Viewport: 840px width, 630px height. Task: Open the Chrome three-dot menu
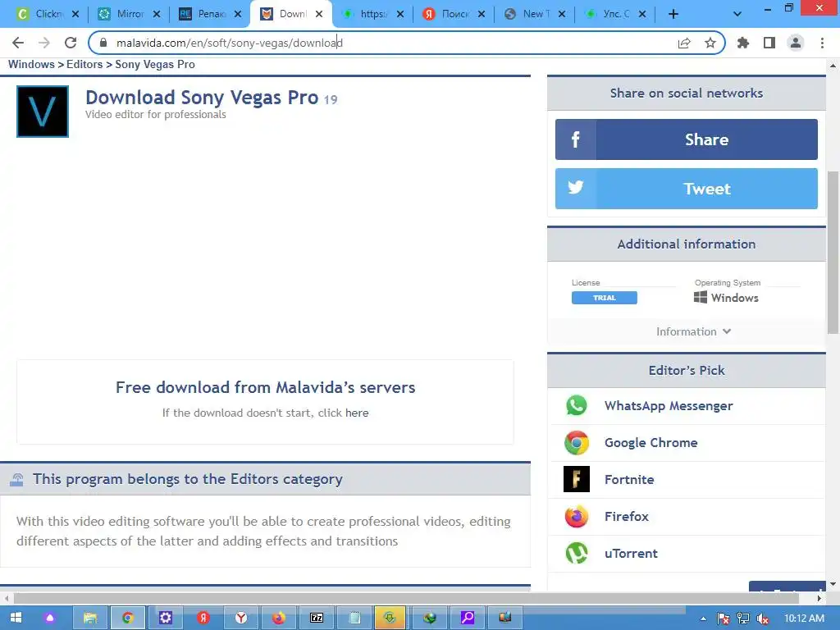pos(822,43)
